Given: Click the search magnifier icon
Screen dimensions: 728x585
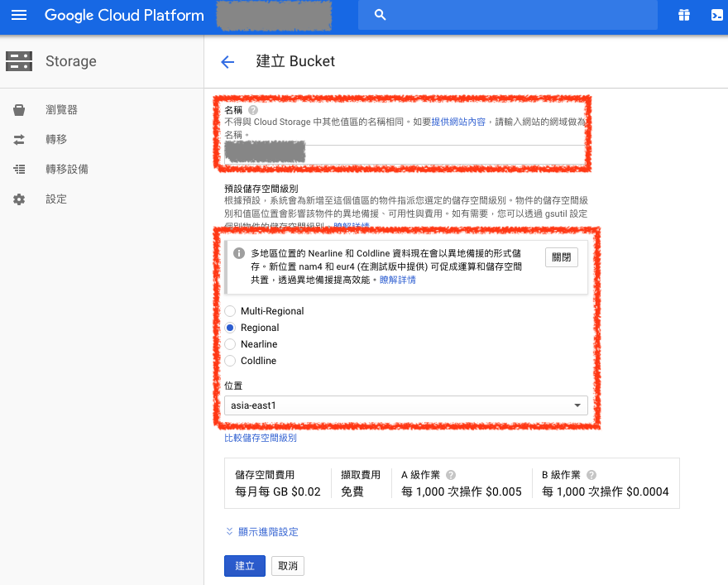Looking at the screenshot, I should pyautogui.click(x=381, y=14).
